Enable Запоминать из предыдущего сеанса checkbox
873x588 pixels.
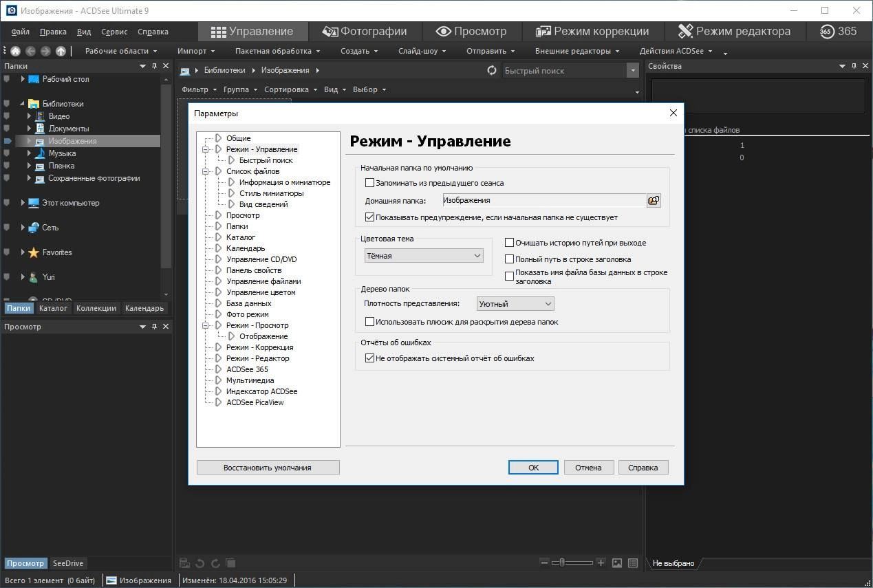(x=369, y=183)
